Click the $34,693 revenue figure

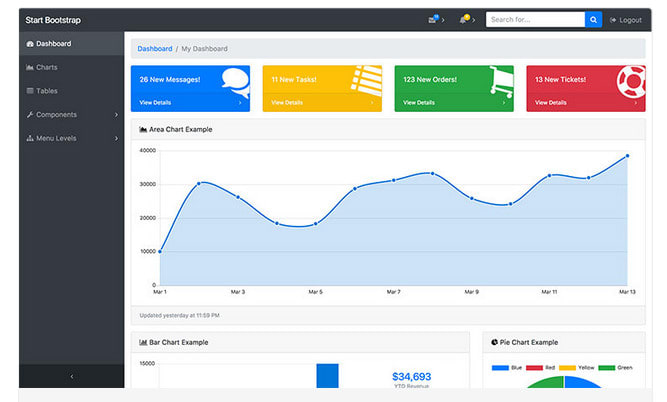(411, 376)
